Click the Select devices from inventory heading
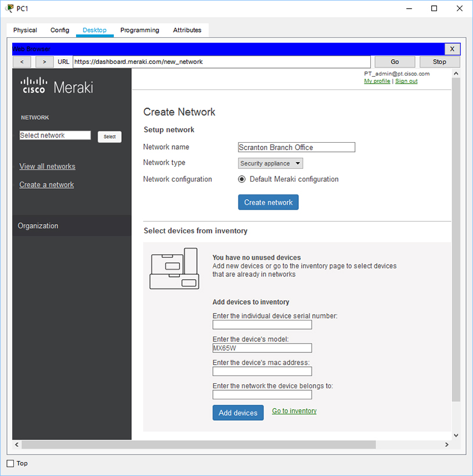Viewport: 473px width, 476px height. point(196,230)
